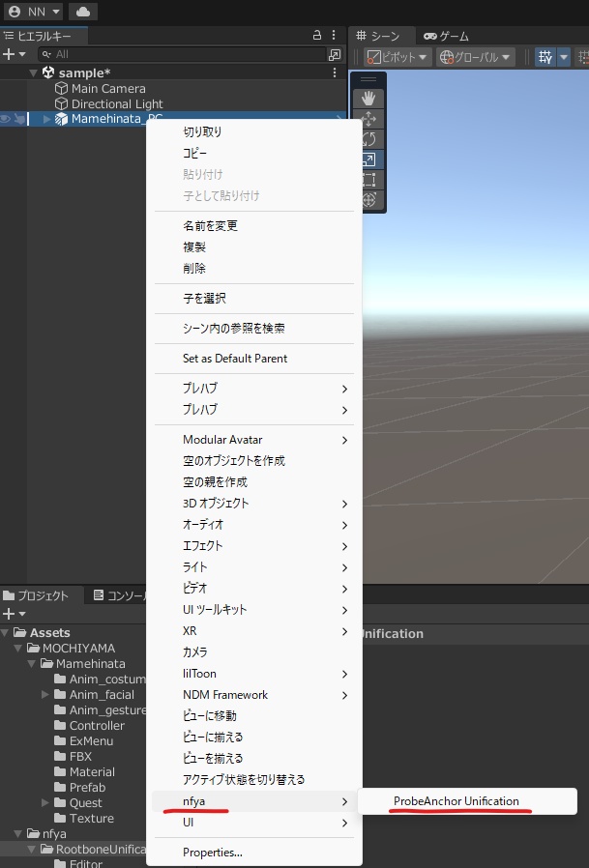Open the NN account dropdown
This screenshot has width=589, height=868.
click(33, 12)
